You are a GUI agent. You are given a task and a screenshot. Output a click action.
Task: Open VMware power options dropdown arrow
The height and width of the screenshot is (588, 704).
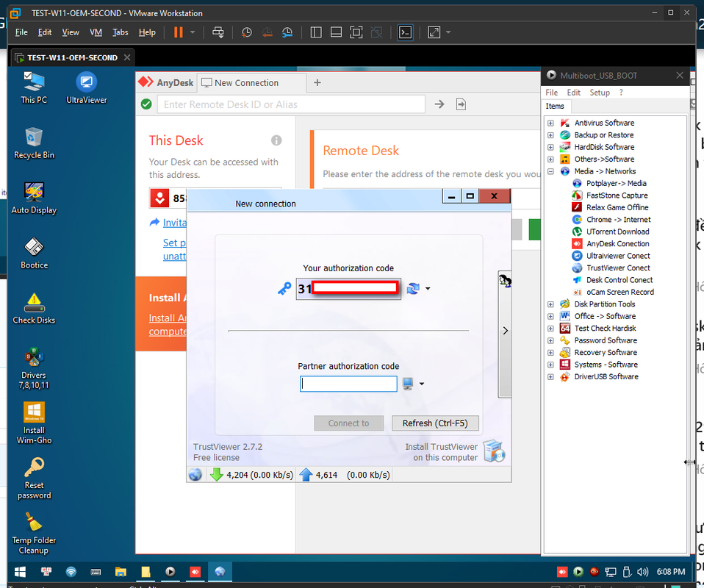pyautogui.click(x=193, y=32)
